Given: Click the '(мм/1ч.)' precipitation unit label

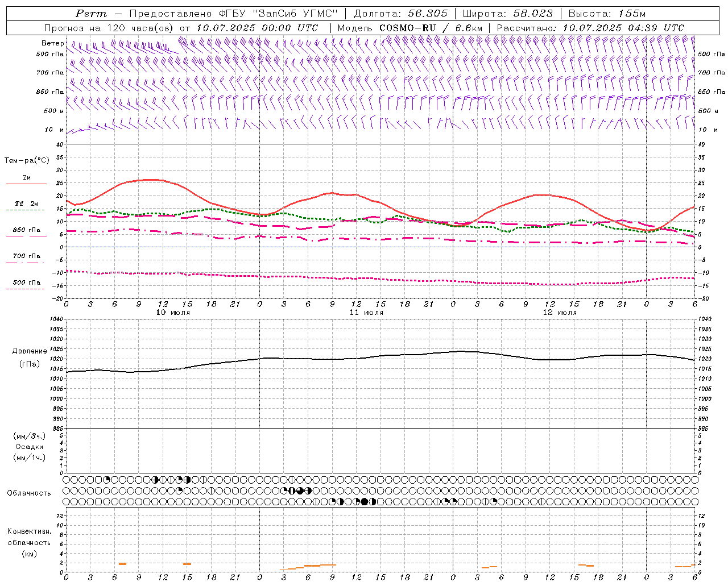Looking at the screenshot, I should [30, 458].
